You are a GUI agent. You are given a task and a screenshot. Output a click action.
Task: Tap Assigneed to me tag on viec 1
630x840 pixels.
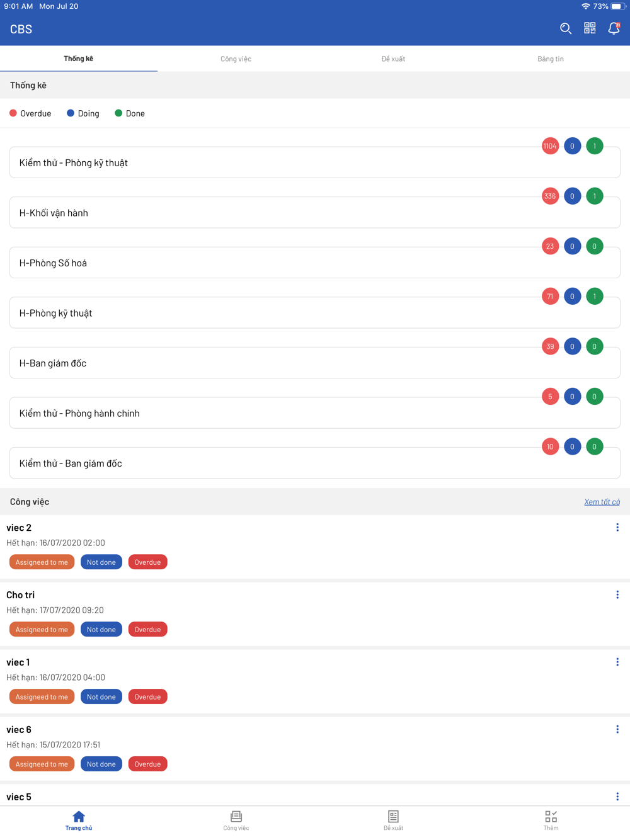pyautogui.click(x=42, y=697)
